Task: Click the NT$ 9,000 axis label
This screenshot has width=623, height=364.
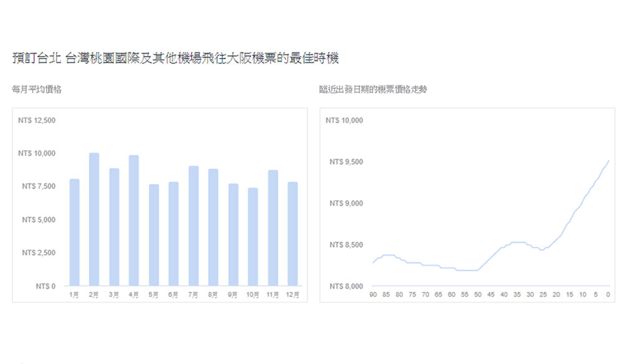Action: click(346, 203)
